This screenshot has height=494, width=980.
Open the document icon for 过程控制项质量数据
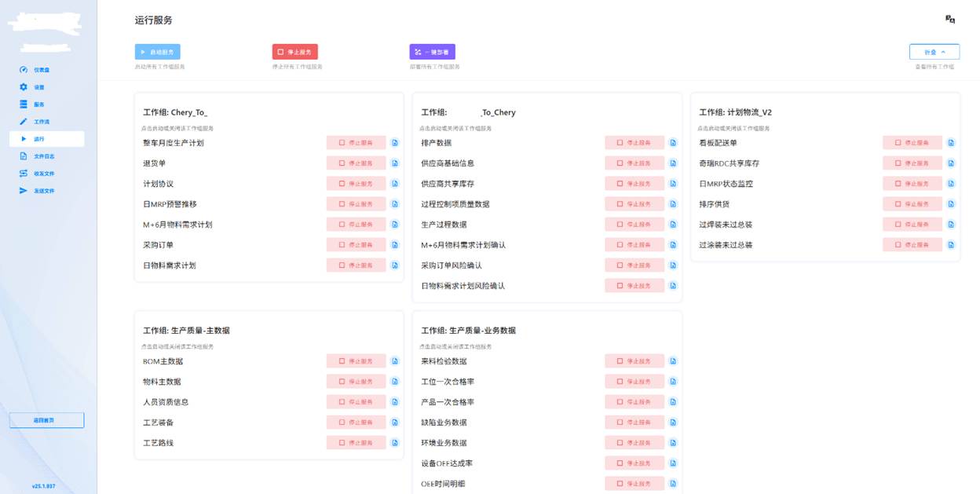point(673,204)
